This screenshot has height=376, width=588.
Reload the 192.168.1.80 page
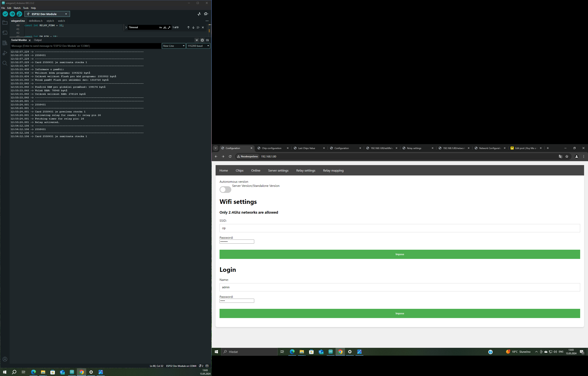(230, 156)
